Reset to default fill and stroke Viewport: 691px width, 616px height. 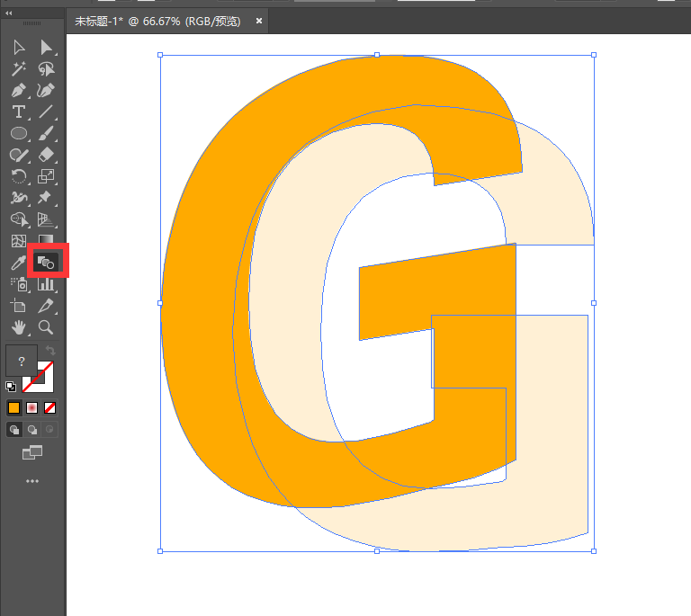tap(11, 387)
